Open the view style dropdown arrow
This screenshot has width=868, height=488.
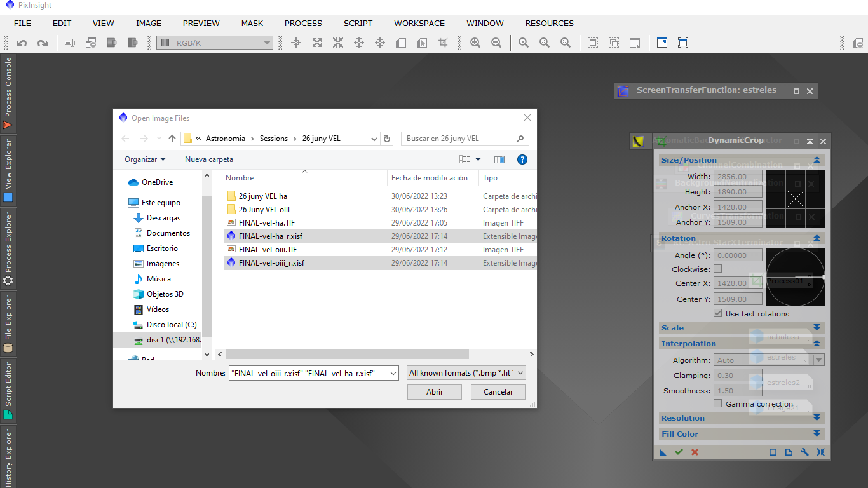coord(478,159)
